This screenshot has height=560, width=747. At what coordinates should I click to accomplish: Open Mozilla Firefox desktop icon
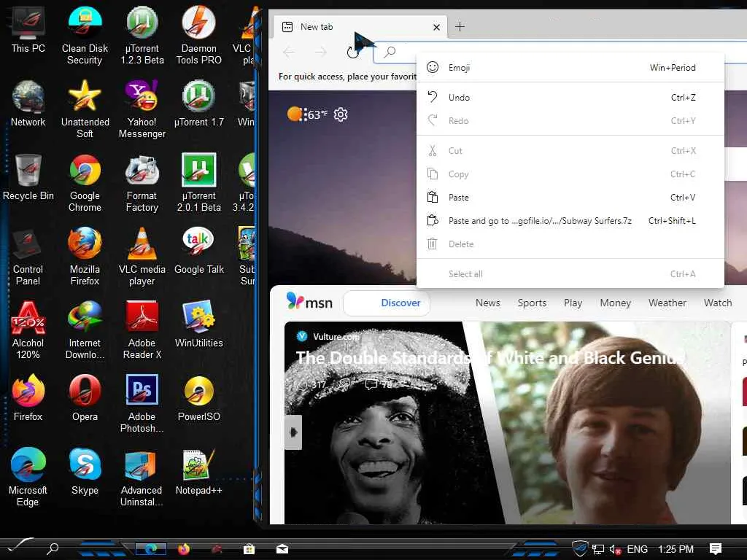point(85,256)
